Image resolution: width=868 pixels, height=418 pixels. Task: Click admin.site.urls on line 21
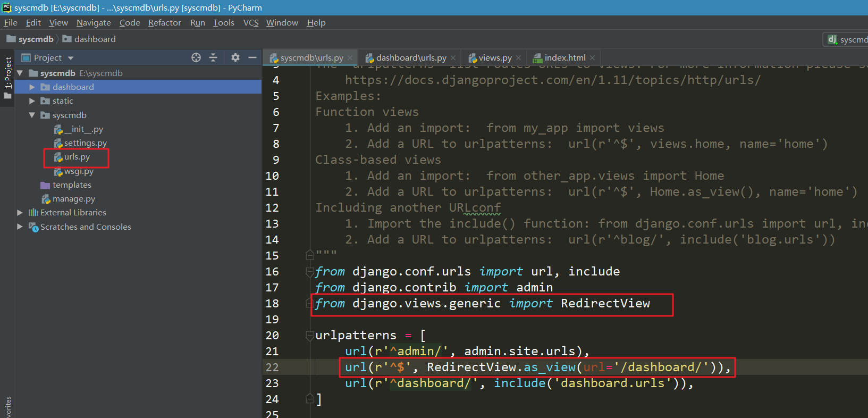tap(520, 352)
